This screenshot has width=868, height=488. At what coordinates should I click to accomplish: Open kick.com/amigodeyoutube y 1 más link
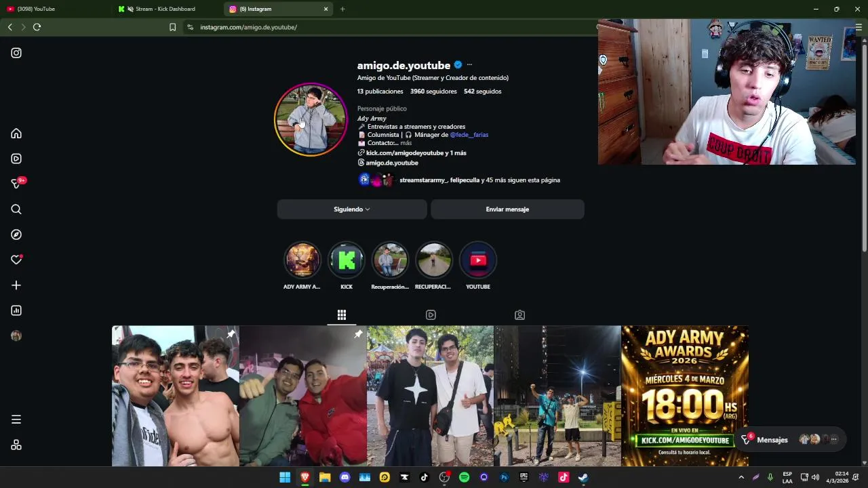(x=416, y=153)
